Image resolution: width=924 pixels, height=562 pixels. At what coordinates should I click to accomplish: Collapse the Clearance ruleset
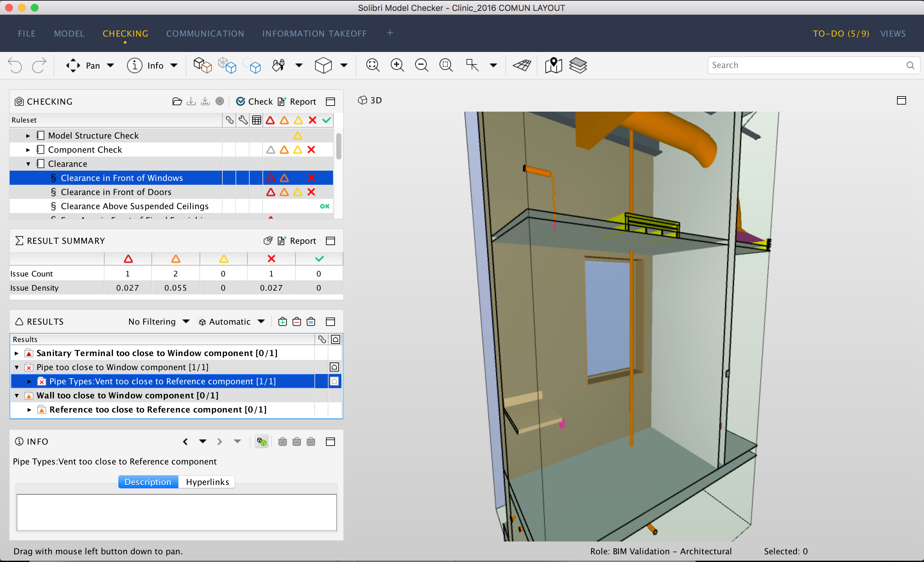tap(28, 164)
